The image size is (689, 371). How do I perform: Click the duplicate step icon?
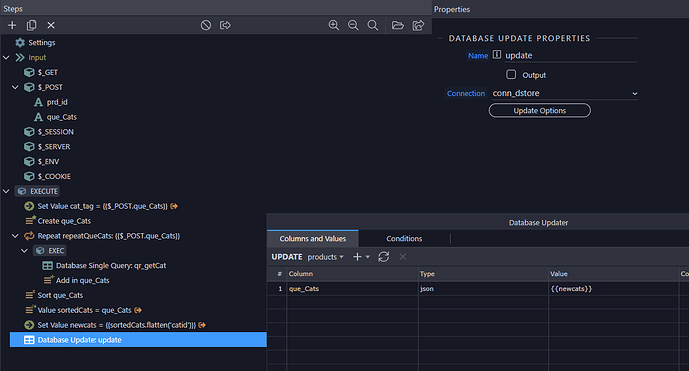[x=32, y=25]
